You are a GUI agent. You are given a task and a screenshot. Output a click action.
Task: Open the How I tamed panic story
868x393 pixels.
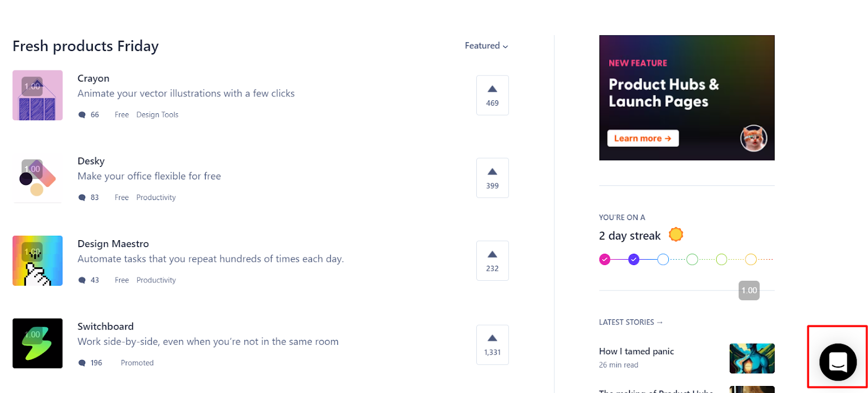point(636,351)
